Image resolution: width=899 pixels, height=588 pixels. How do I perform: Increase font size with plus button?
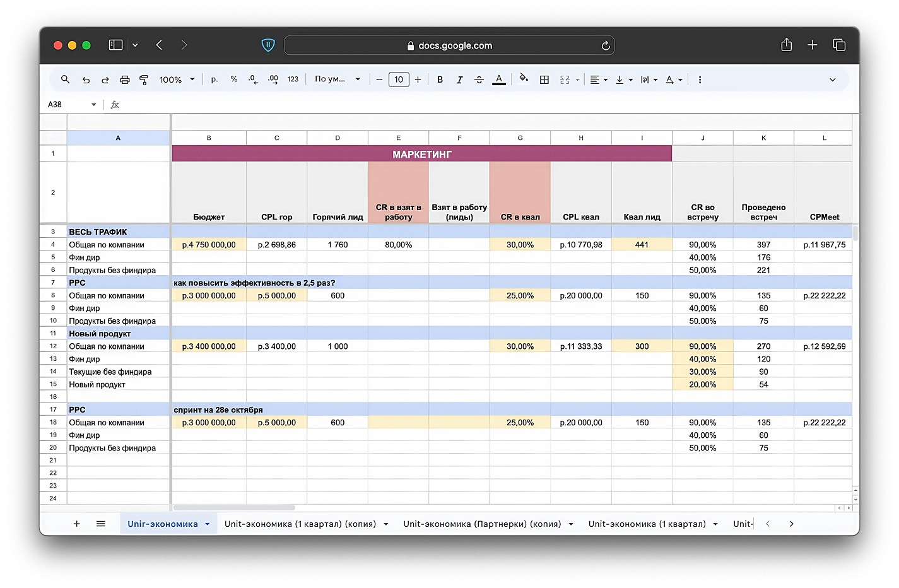pos(418,79)
